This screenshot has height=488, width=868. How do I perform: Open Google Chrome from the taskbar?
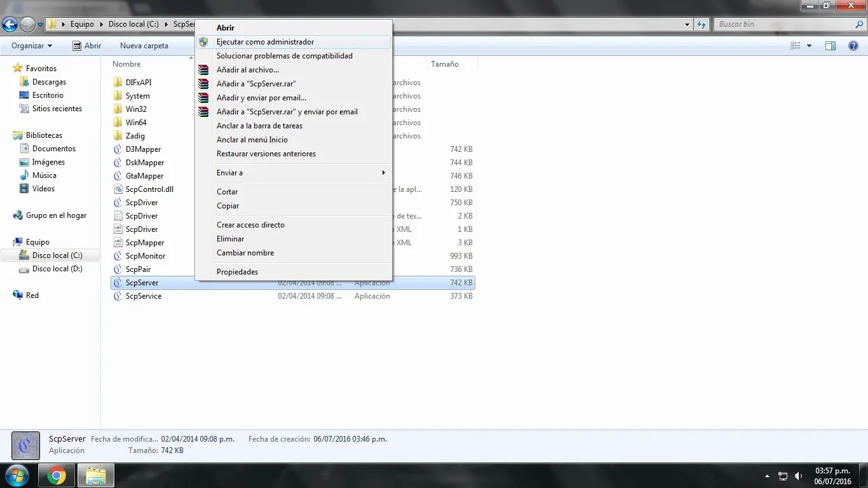coord(56,475)
